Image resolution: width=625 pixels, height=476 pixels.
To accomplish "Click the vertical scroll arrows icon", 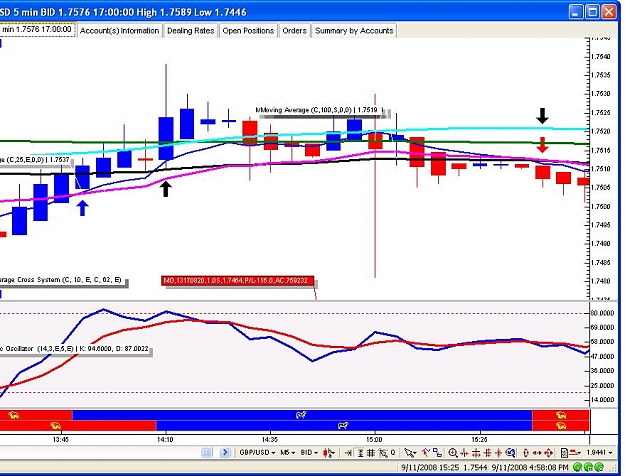I will (x=526, y=452).
